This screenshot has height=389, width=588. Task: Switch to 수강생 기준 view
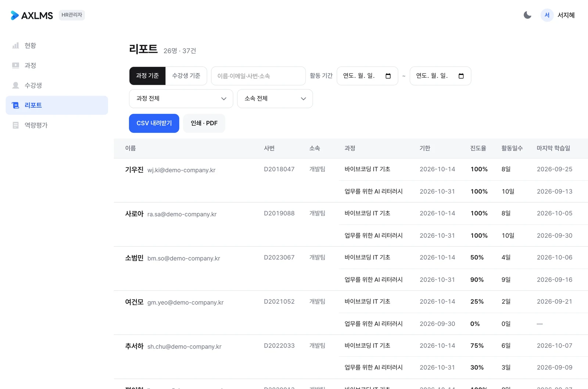click(186, 76)
